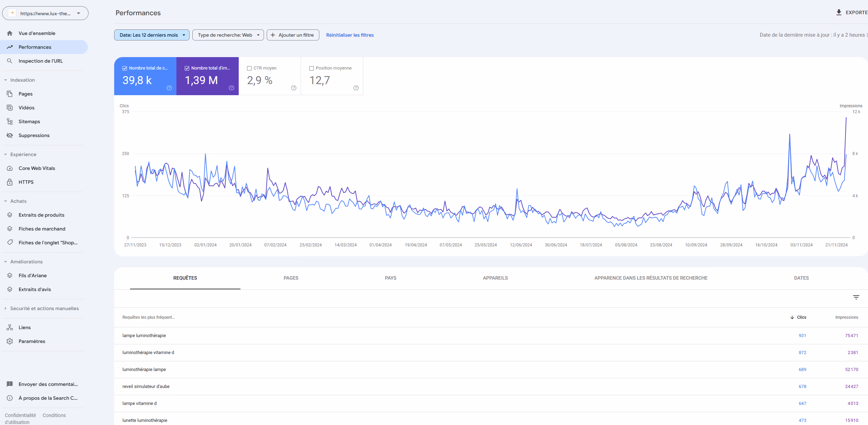The width and height of the screenshot is (868, 425).
Task: Open the Type de recherche Web dropdown
Action: [228, 35]
